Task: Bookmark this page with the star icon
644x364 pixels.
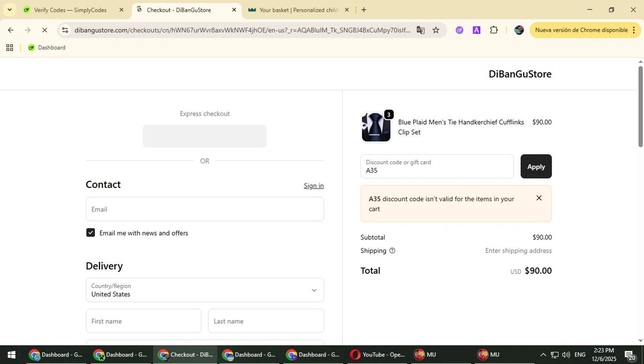Action: [436, 30]
